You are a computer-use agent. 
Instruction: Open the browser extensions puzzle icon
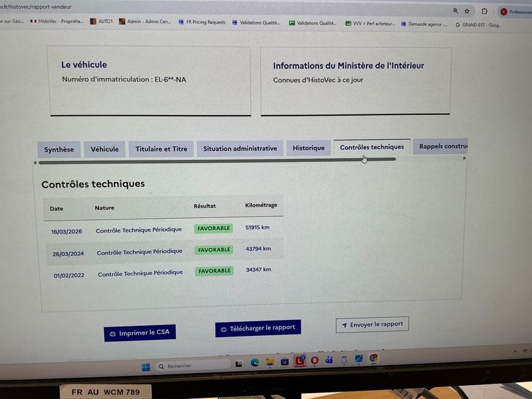click(484, 11)
